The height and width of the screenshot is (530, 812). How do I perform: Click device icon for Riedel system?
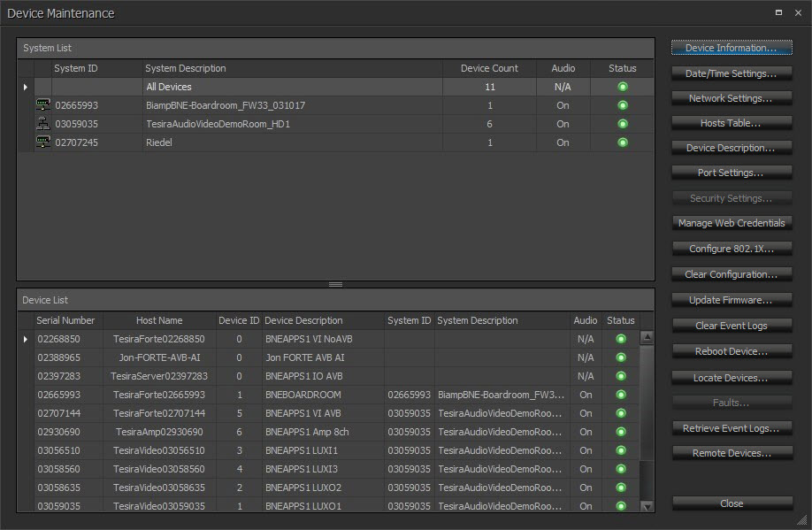pyautogui.click(x=42, y=142)
